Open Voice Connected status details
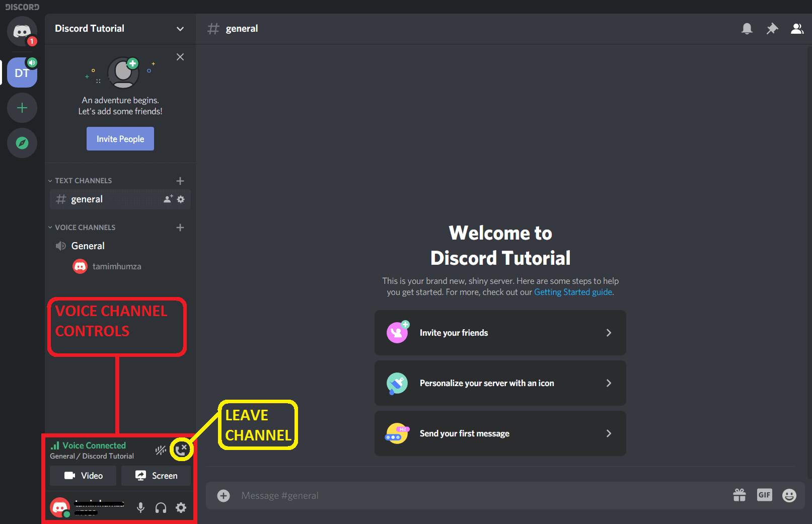The height and width of the screenshot is (524, 812). coord(89,445)
